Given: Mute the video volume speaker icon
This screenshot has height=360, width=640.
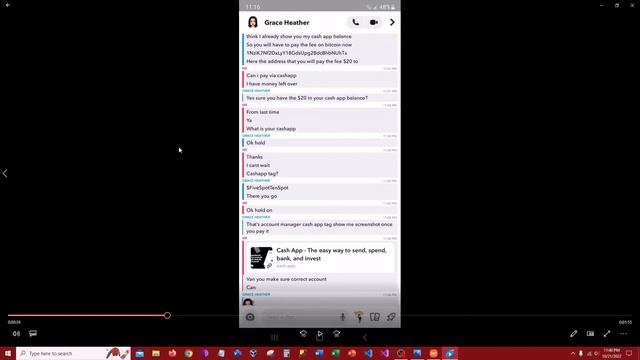Looking at the screenshot, I should coord(16,333).
